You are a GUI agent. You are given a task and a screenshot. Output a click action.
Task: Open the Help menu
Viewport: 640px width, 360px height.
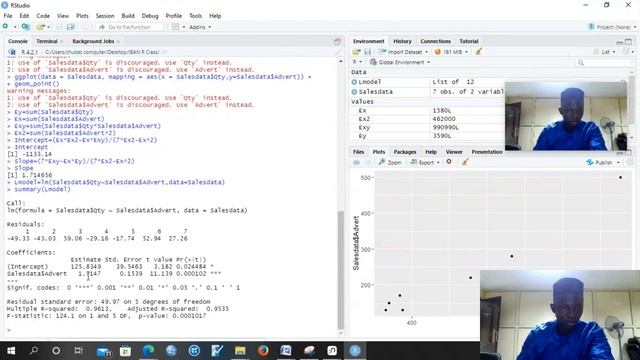(215, 16)
